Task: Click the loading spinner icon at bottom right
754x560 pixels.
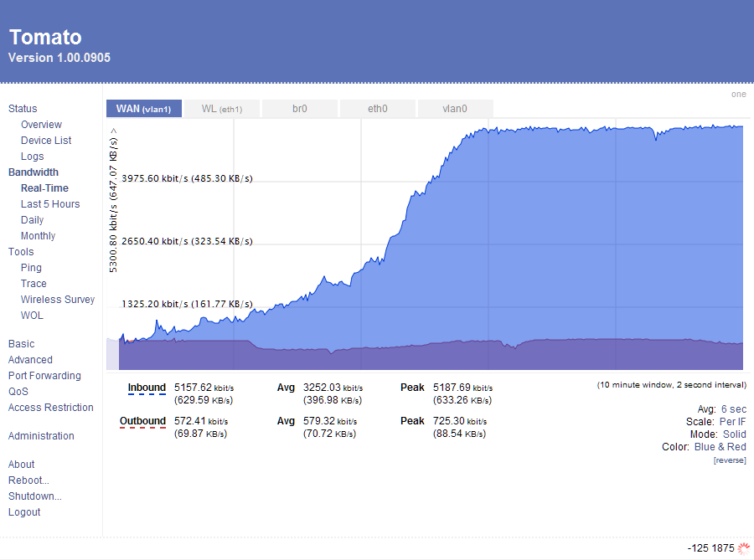Action: 744,548
